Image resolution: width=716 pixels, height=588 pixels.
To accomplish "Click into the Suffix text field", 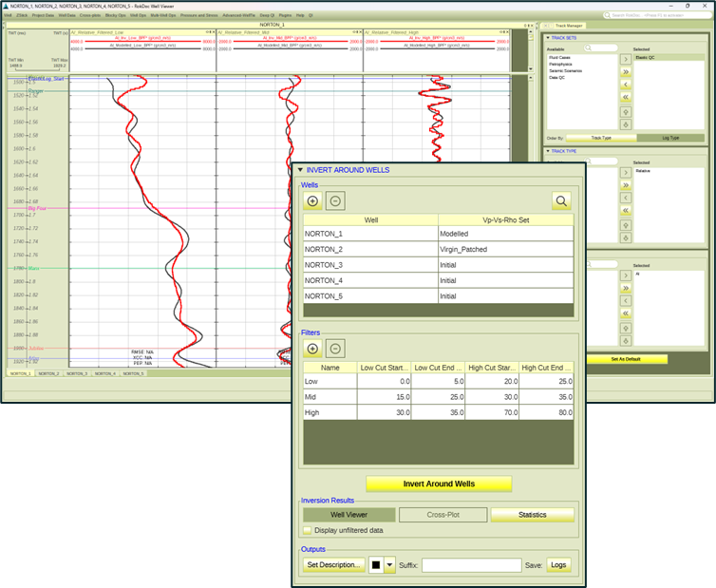I will [x=471, y=565].
